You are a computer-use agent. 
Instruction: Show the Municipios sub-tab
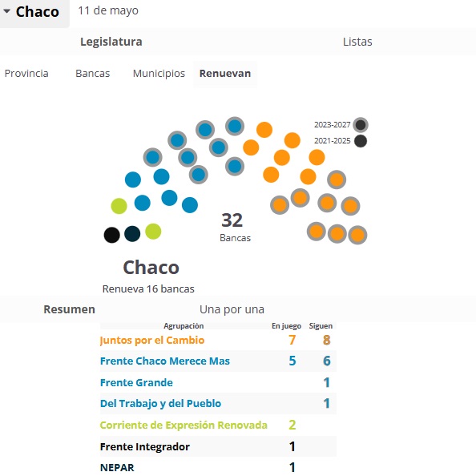tap(159, 74)
